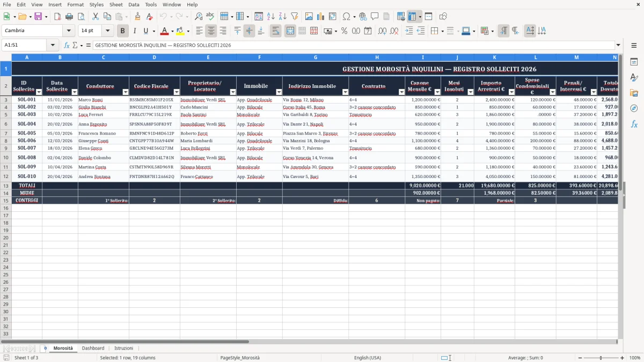Viewport: 644px width, 362px height.
Task: Open the Contratto column filter dropdown
Action: (x=401, y=92)
